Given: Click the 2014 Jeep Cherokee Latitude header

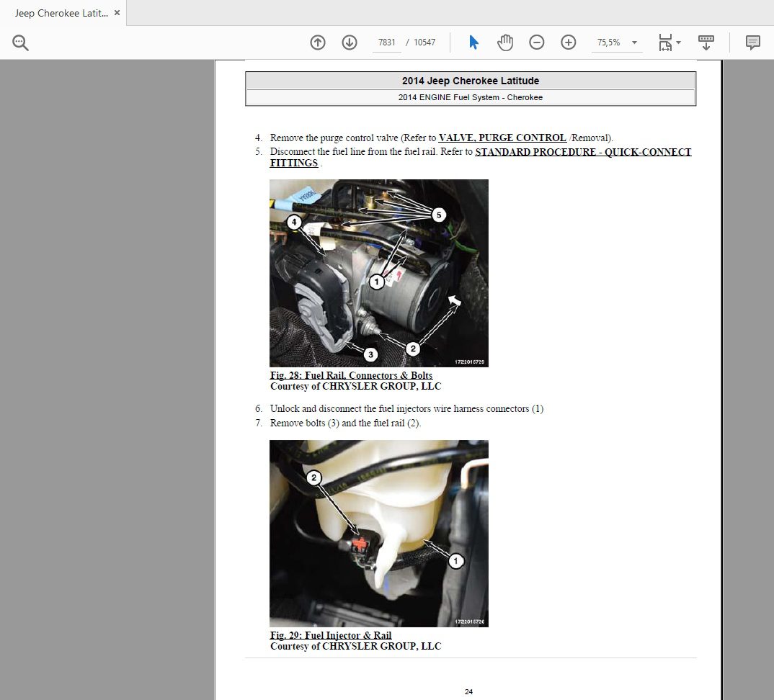Looking at the screenshot, I should coord(471,81).
